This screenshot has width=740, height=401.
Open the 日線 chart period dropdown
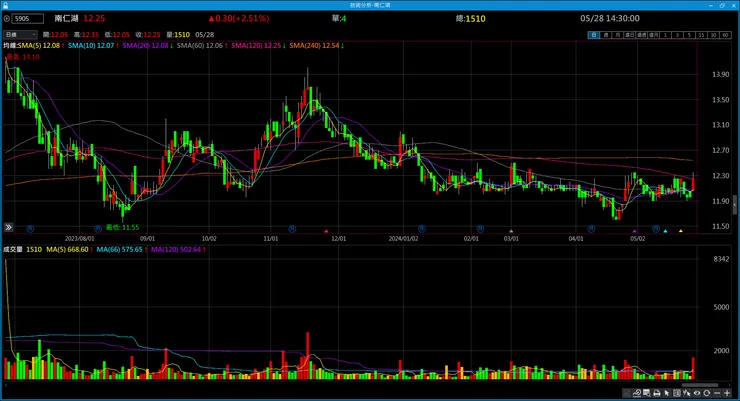tap(20, 35)
